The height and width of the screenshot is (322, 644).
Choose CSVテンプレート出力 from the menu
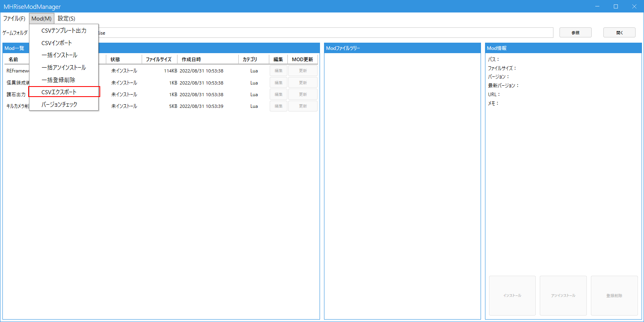point(64,31)
